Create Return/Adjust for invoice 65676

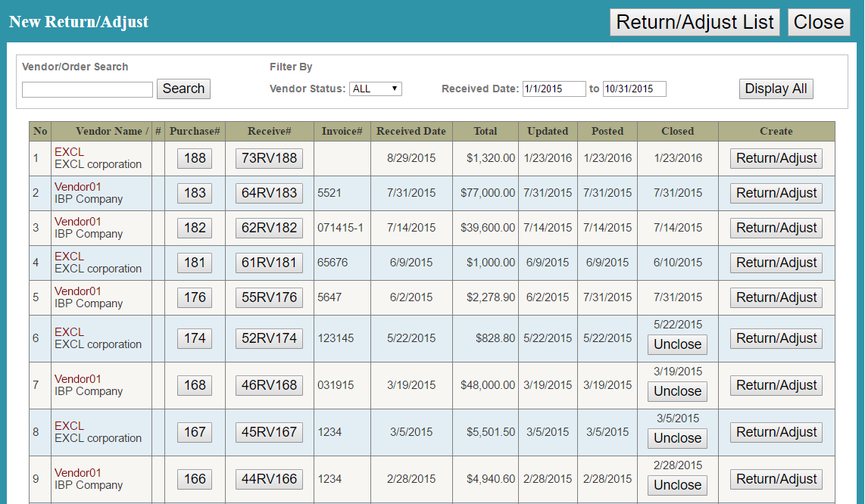click(x=776, y=263)
